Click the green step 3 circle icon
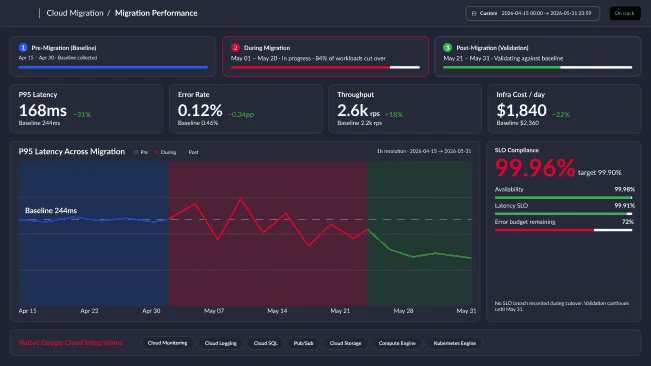Viewport: 651px width, 366px height. tap(448, 48)
